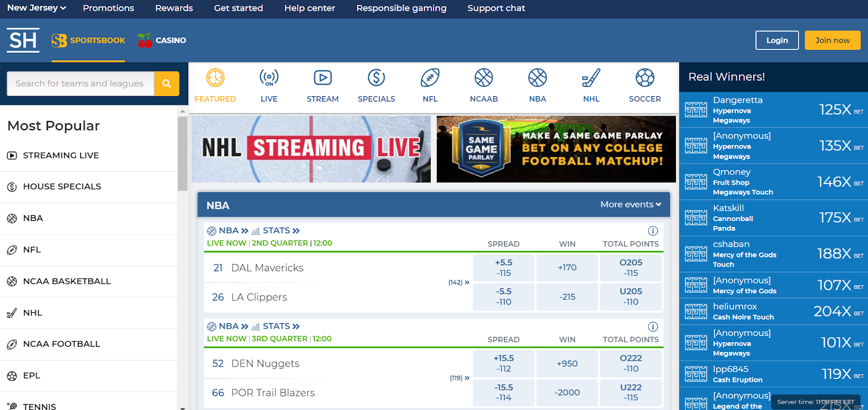Click slot icon beside Katskill winner

pyautogui.click(x=695, y=218)
